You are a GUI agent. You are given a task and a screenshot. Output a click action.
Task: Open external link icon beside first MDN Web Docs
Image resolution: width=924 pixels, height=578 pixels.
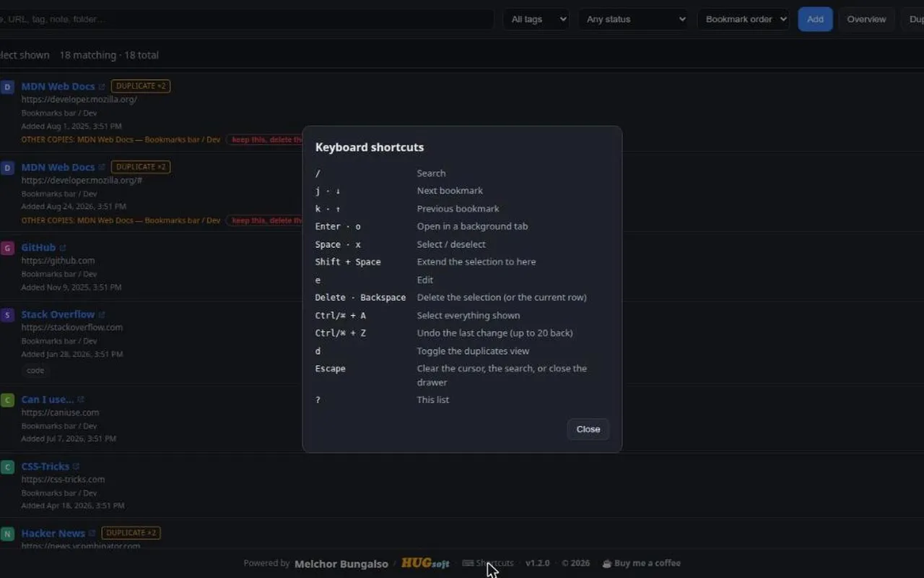[102, 87]
